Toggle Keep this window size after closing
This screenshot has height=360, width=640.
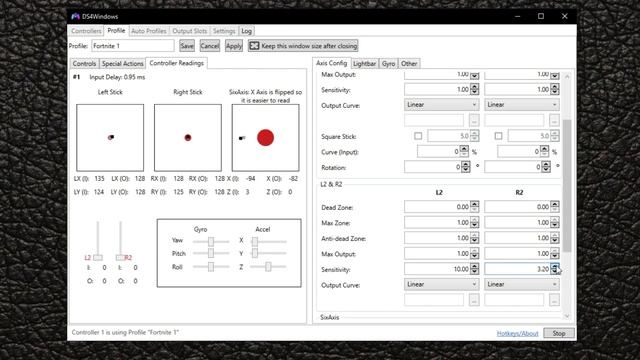point(303,46)
